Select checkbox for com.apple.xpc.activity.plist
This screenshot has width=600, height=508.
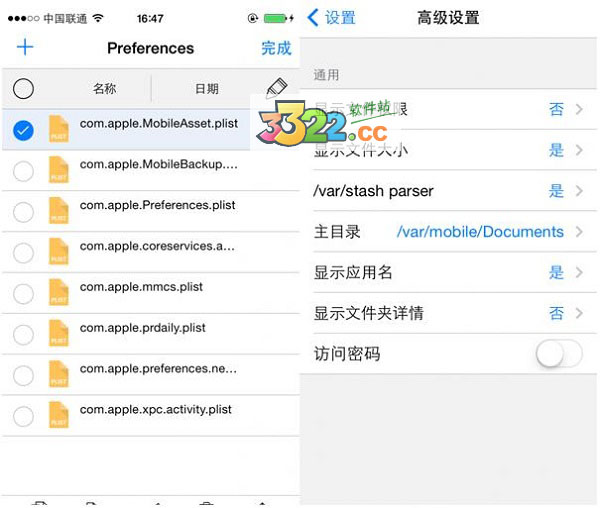pyautogui.click(x=23, y=416)
